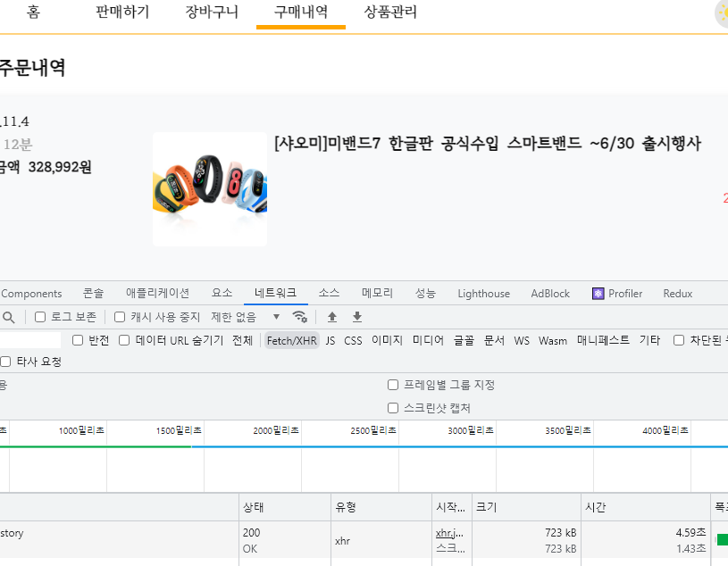Click the smartband product thumbnail image
The image size is (728, 566).
click(x=209, y=188)
